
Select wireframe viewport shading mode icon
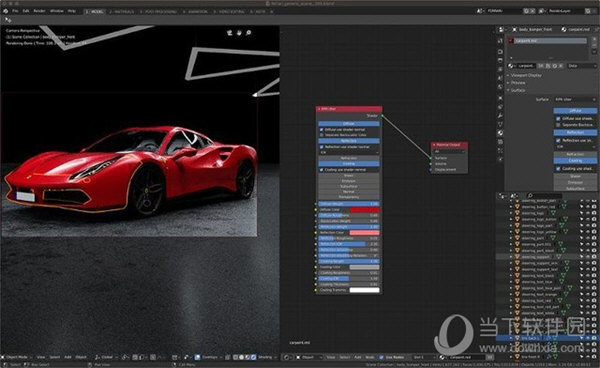click(x=236, y=357)
